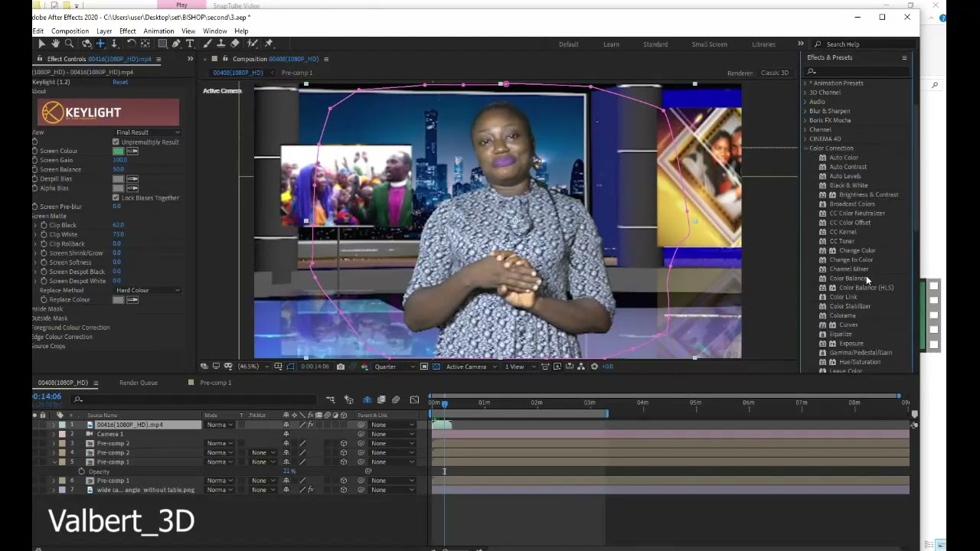The image size is (980, 551).
Task: Open Parent dropdown for Camera 1 layer
Action: coord(391,434)
